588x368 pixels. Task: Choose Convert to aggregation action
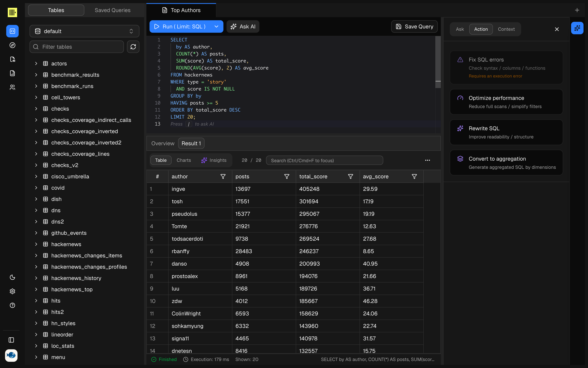tap(506, 163)
